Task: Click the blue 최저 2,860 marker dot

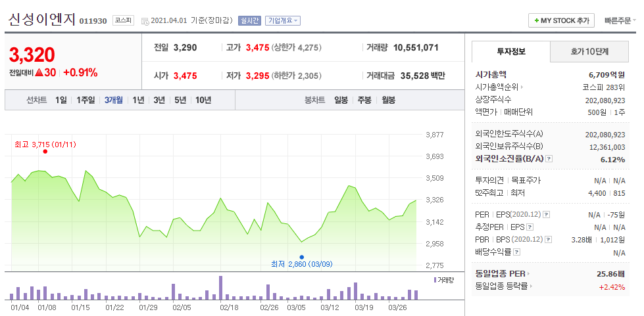Action: pos(302,258)
